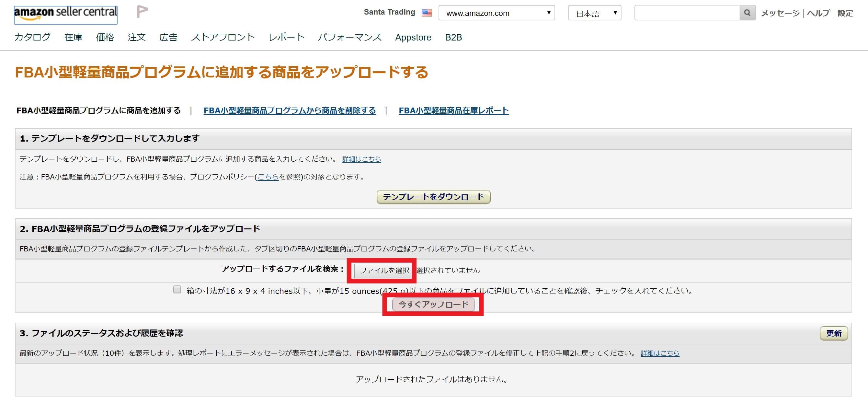Open the メッセージ link
The width and height of the screenshot is (868, 416).
781,13
